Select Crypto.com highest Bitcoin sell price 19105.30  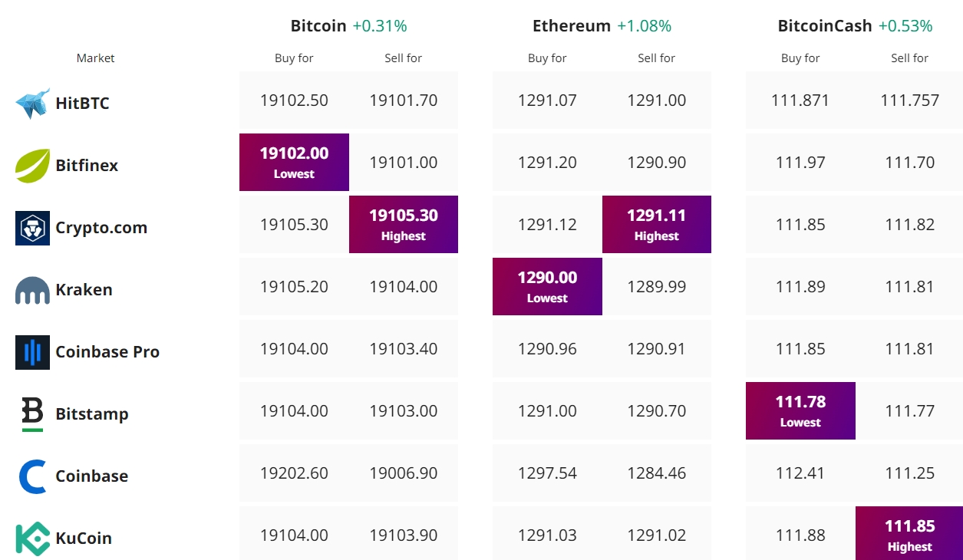403,224
